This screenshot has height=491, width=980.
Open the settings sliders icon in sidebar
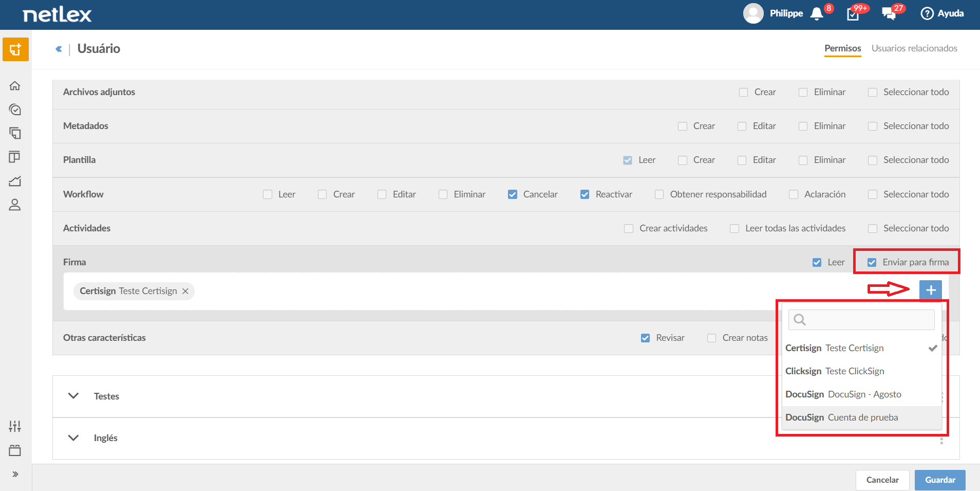[x=15, y=426]
